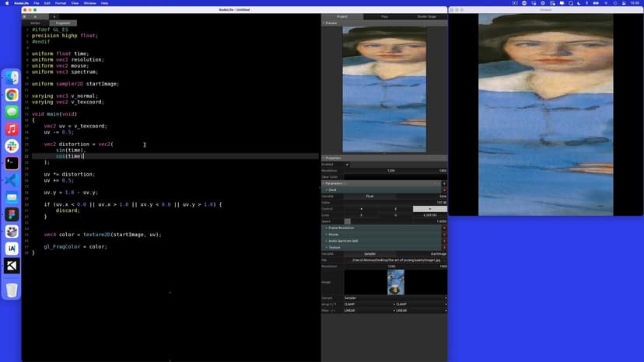Open Google Chrome from the dock

coord(12,95)
